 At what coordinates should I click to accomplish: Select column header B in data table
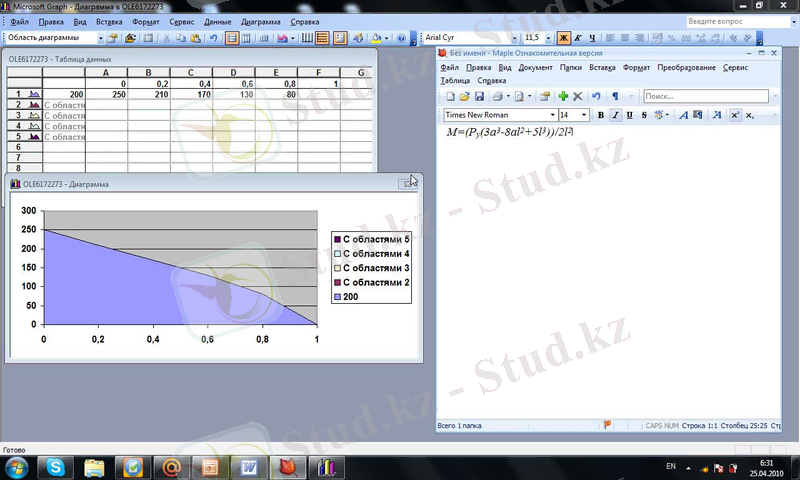tap(148, 72)
